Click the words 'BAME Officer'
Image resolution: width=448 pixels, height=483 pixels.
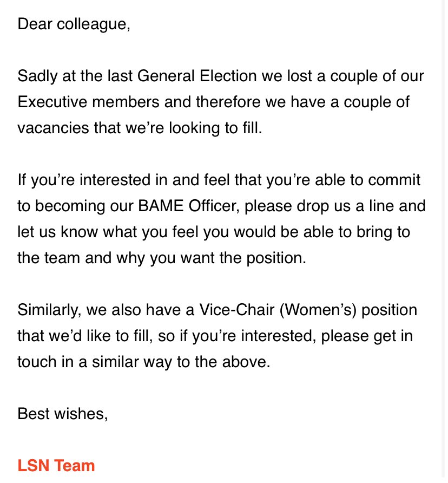tap(188, 206)
